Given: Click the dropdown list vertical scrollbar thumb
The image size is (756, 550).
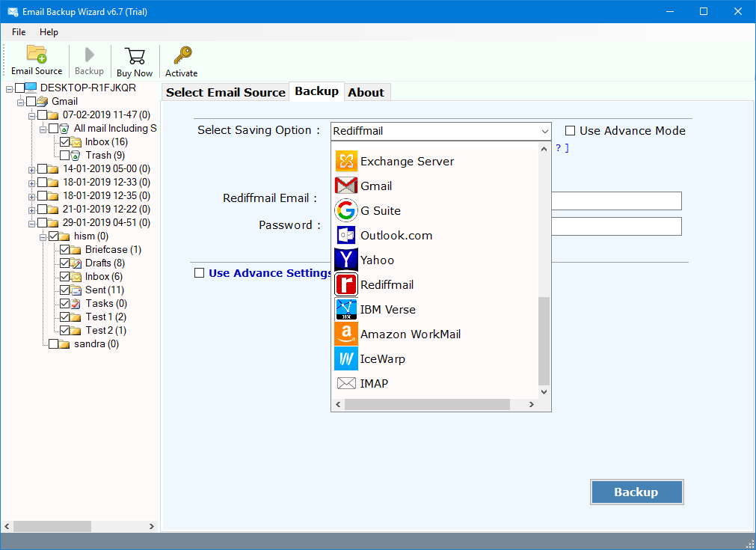Looking at the screenshot, I should (x=544, y=340).
